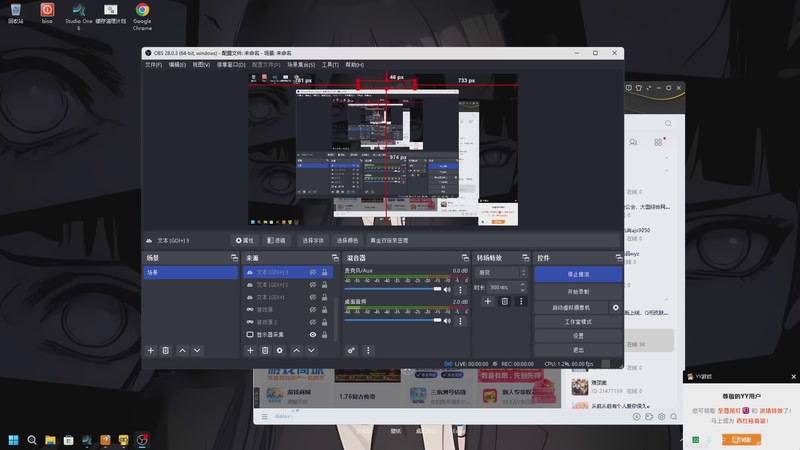Image resolution: width=800 pixels, height=450 pixels.
Task: Open Google Chrome from the desktop
Action: 142,16
